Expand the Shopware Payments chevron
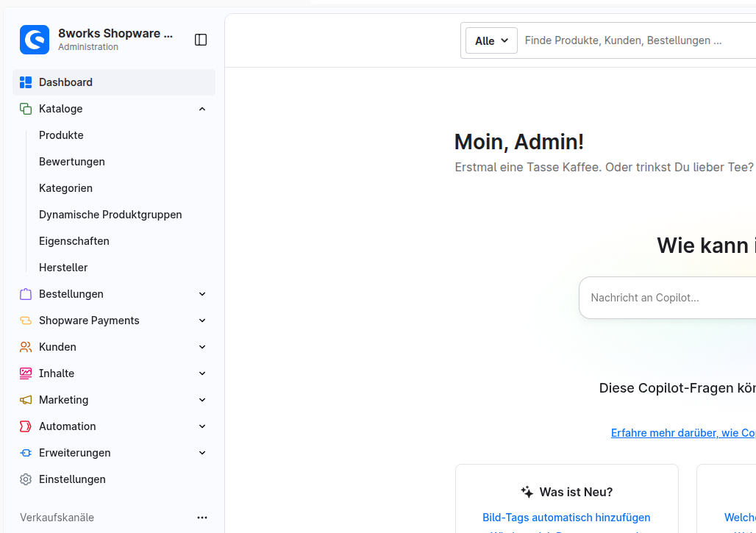 [202, 321]
